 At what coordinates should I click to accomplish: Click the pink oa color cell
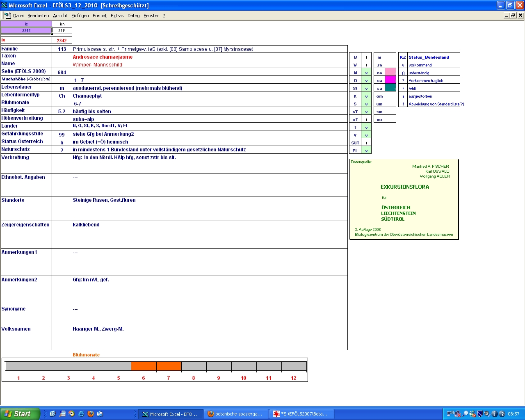[390, 72]
